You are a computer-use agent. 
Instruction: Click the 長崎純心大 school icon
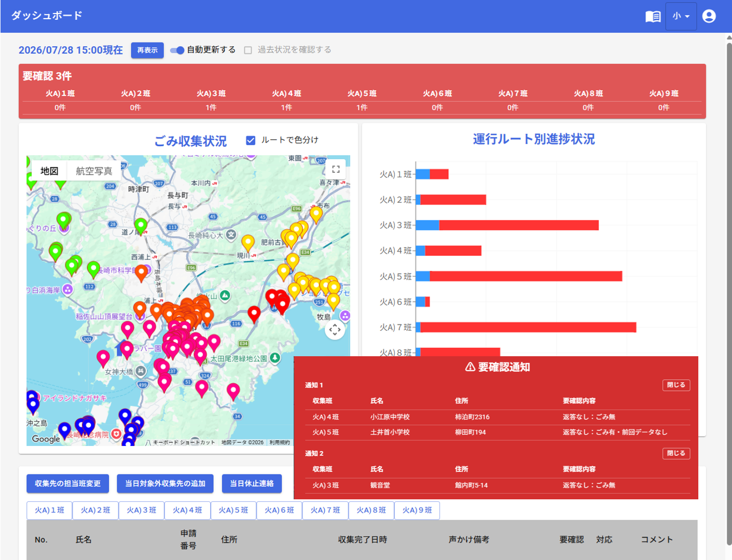231,235
